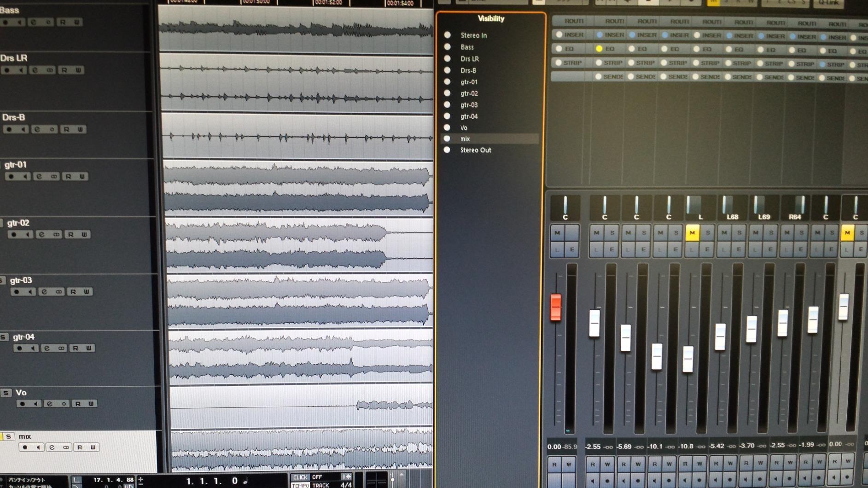
Task: Solo the Vo track in track list
Action: coord(6,393)
